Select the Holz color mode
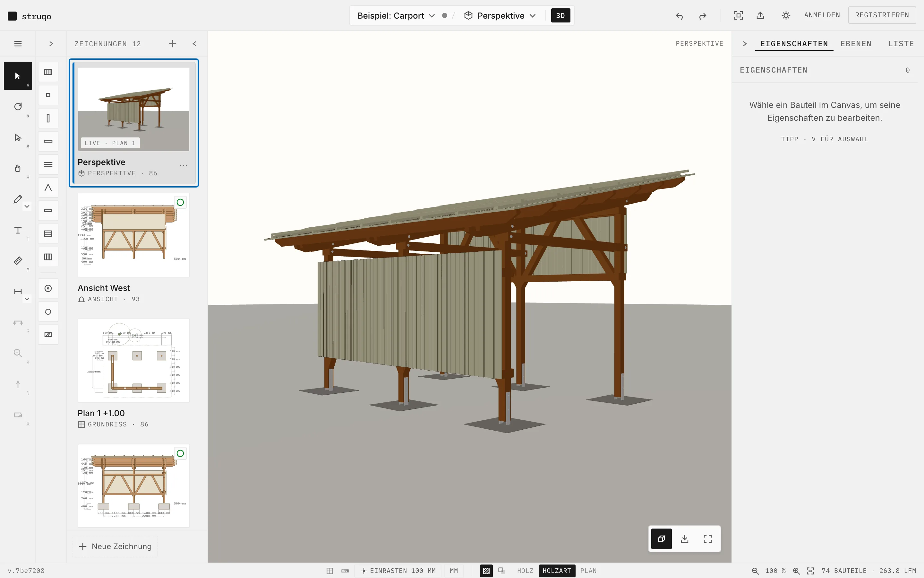Image resolution: width=924 pixels, height=578 pixels. point(525,571)
